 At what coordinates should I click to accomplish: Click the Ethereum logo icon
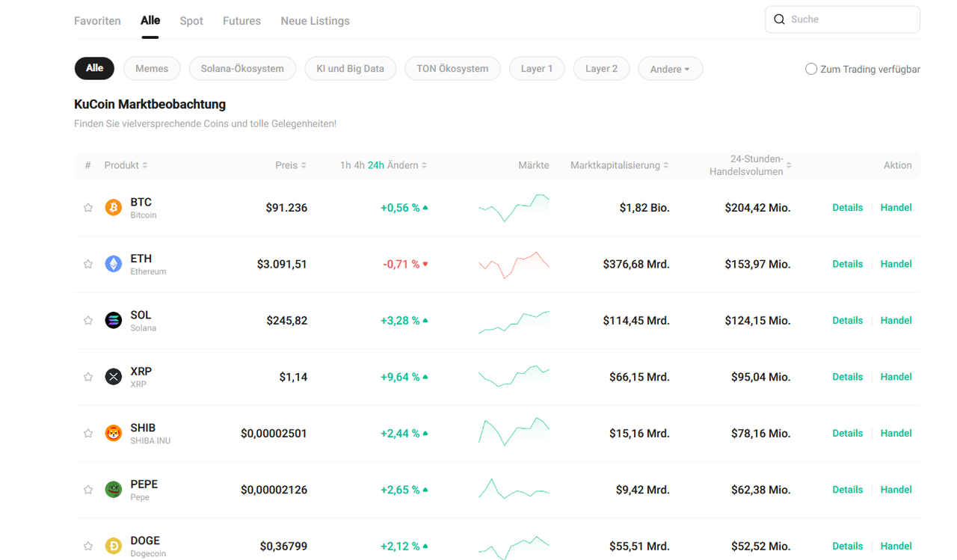point(114,264)
